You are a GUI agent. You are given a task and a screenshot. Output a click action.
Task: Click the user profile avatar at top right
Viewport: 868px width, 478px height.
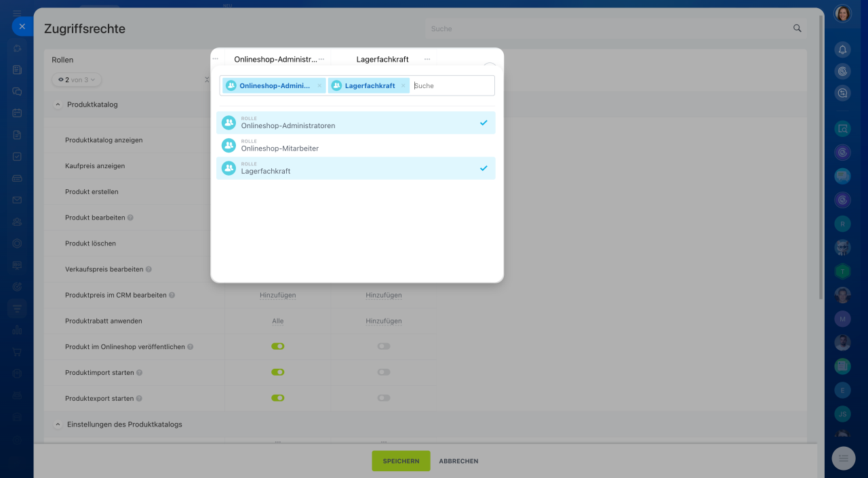(x=842, y=14)
